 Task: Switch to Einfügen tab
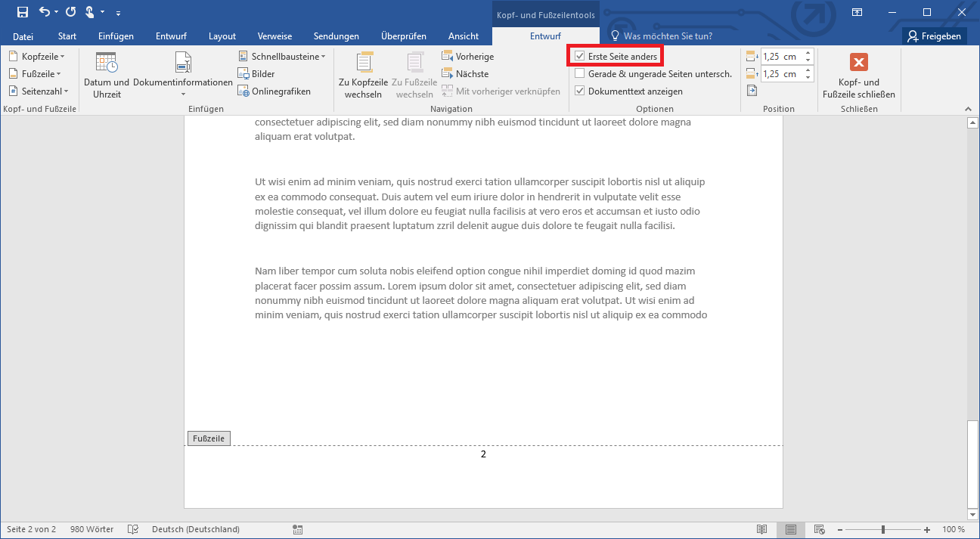coord(116,36)
